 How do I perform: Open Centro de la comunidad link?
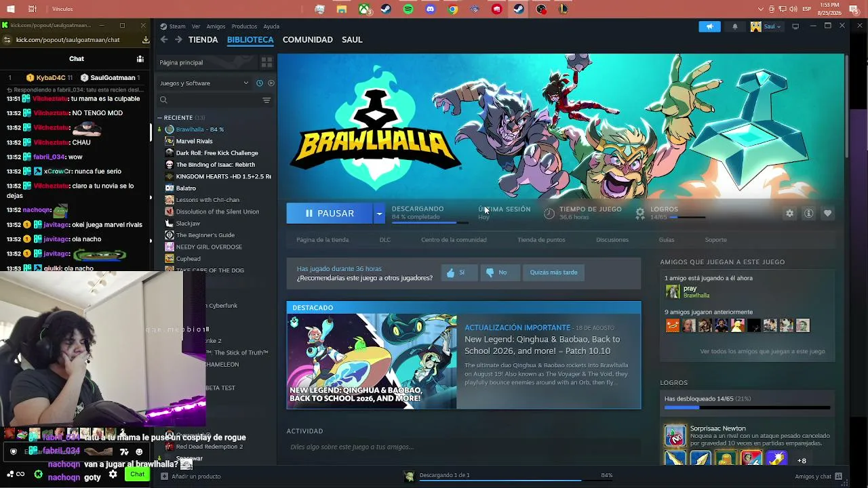click(454, 240)
